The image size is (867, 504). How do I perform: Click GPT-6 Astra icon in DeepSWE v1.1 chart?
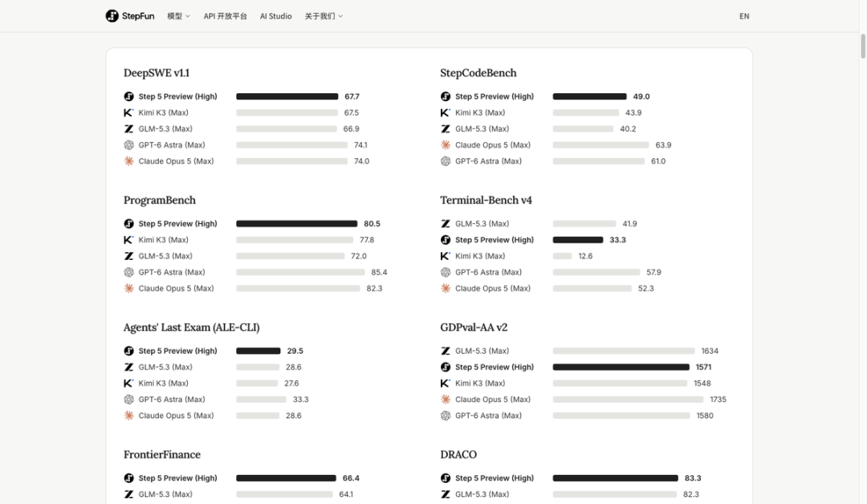pos(128,144)
